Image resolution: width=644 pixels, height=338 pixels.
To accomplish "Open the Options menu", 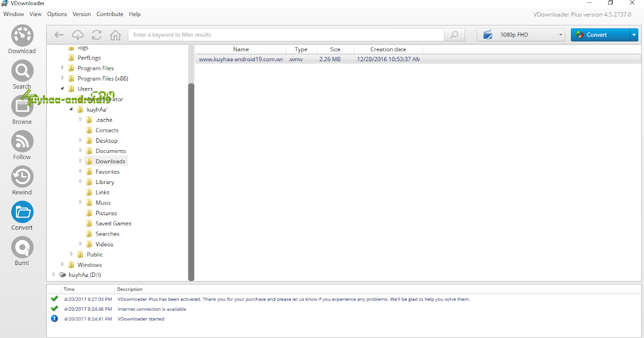I will 57,14.
